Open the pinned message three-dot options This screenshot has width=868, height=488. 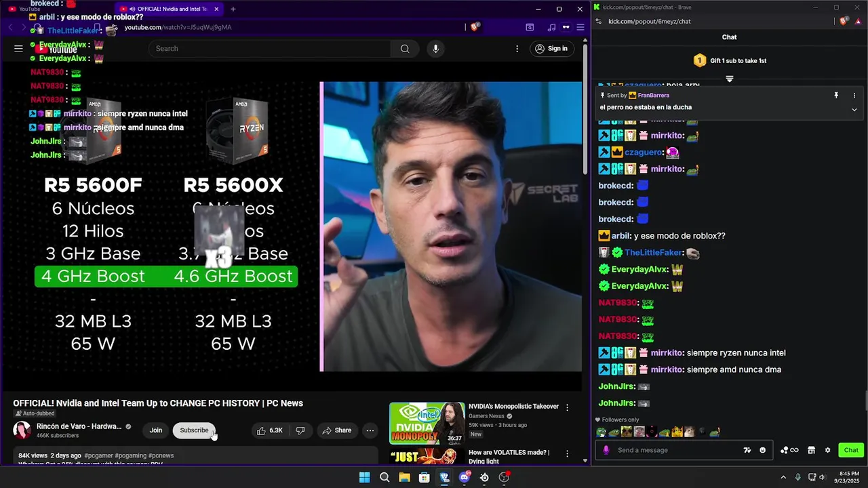point(854,96)
